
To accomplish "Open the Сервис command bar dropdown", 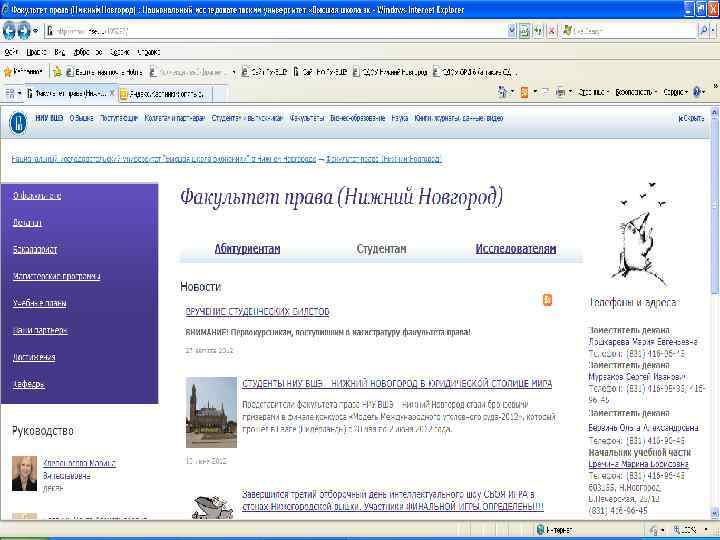I will coord(676,92).
